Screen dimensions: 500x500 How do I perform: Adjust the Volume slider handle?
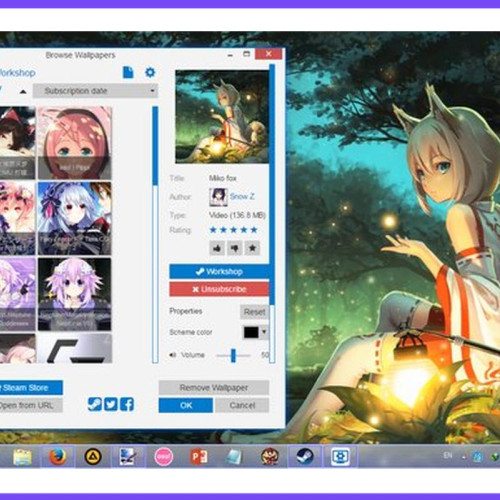pos(233,355)
